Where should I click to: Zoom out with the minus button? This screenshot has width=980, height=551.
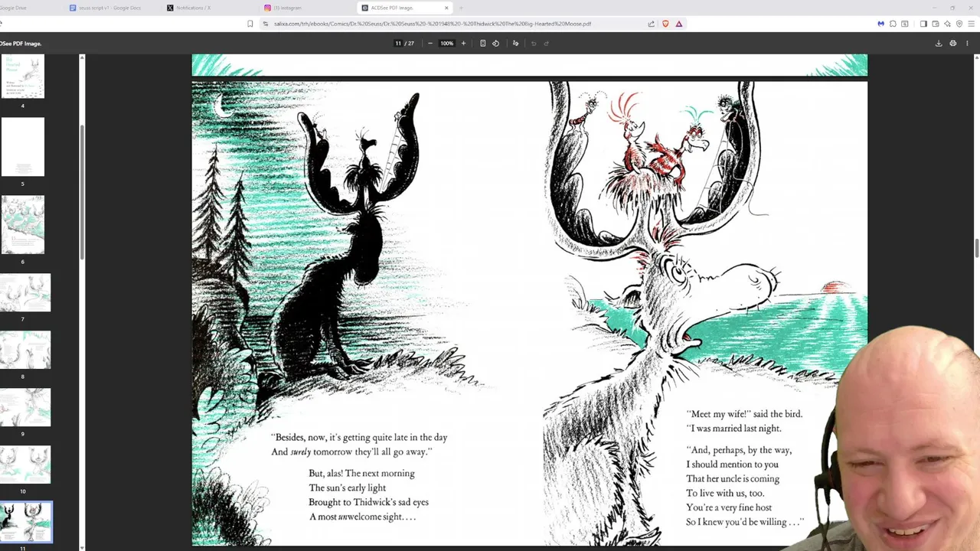coord(430,43)
